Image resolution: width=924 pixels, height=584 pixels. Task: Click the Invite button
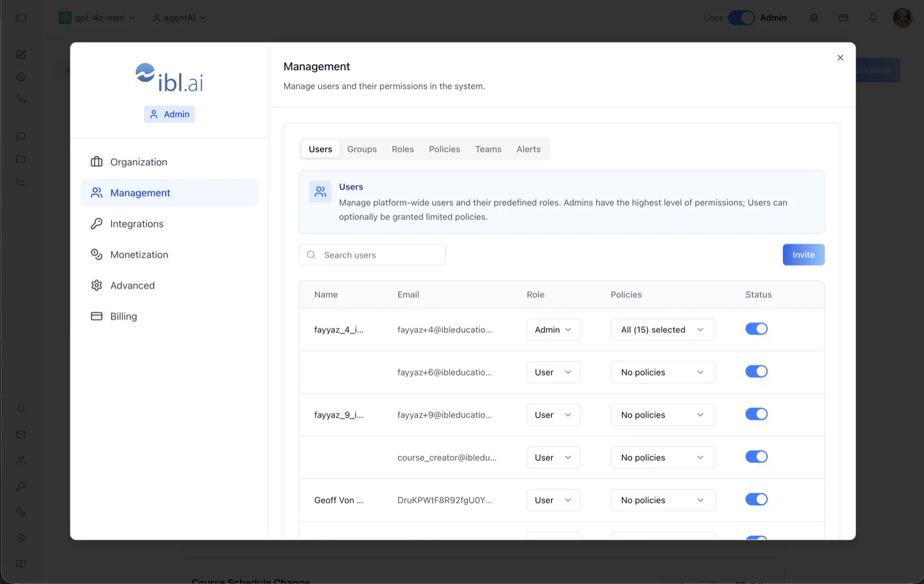pyautogui.click(x=803, y=254)
